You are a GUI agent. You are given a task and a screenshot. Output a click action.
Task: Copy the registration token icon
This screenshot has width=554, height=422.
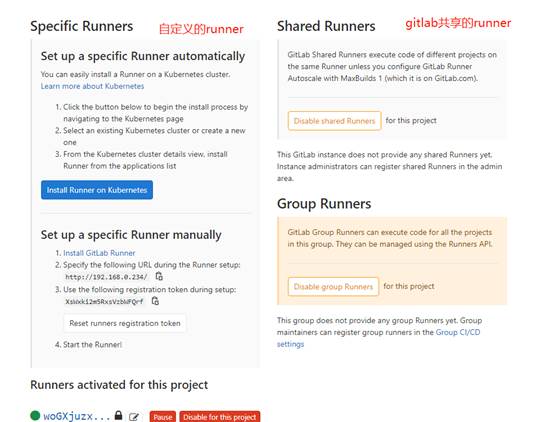coord(155,301)
